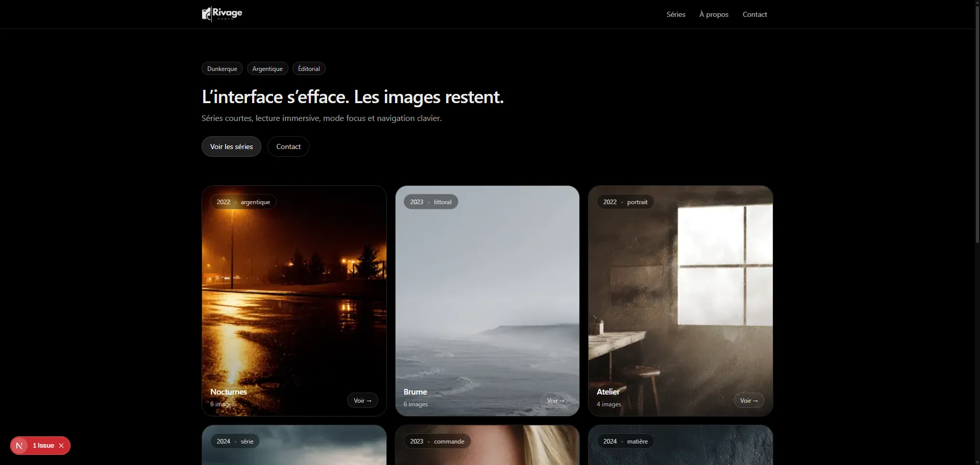The height and width of the screenshot is (465, 980).
Task: Click Contact in the top navigation
Action: [x=754, y=14]
